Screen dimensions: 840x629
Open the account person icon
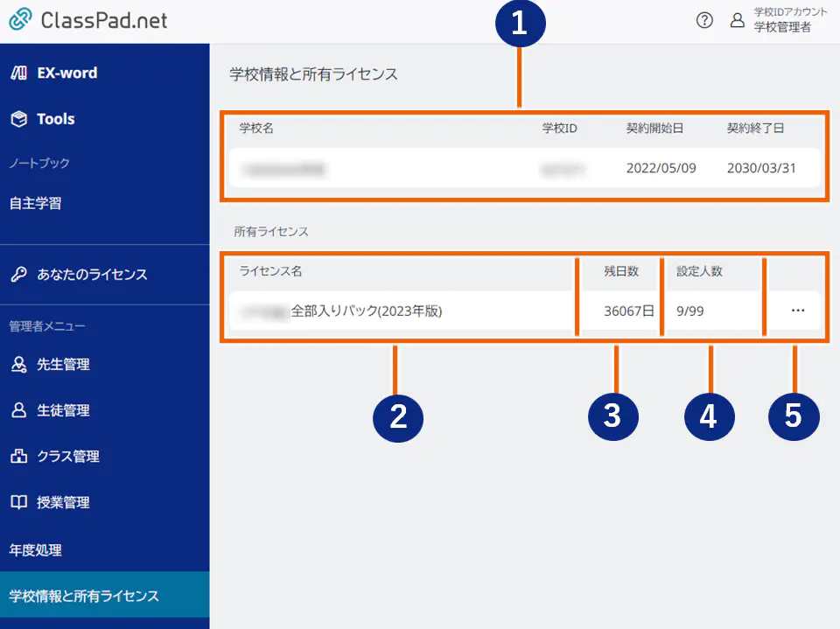(x=736, y=20)
